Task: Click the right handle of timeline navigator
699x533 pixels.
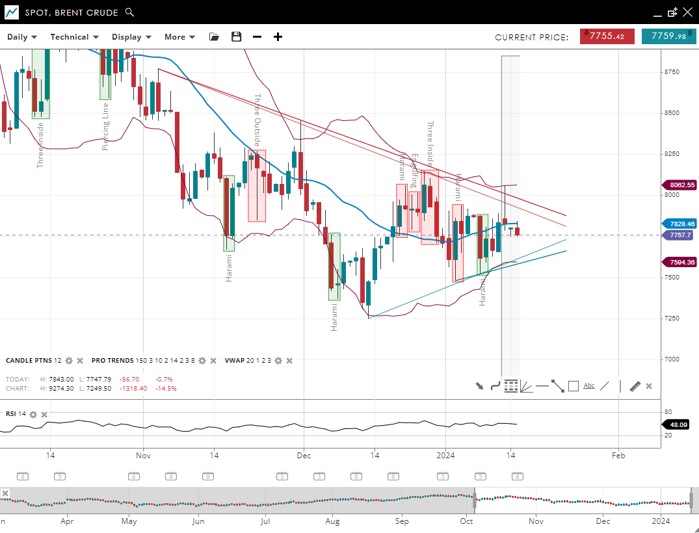Action: 692,499
